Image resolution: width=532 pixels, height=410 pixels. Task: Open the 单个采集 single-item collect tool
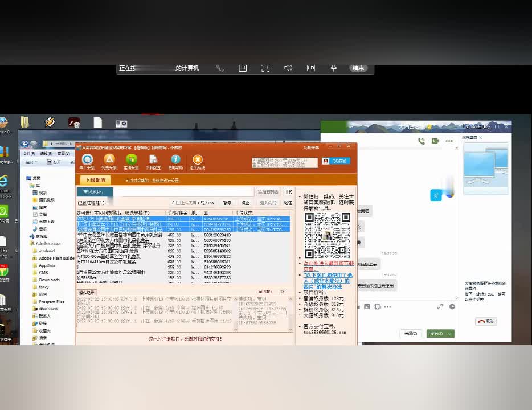[87, 162]
